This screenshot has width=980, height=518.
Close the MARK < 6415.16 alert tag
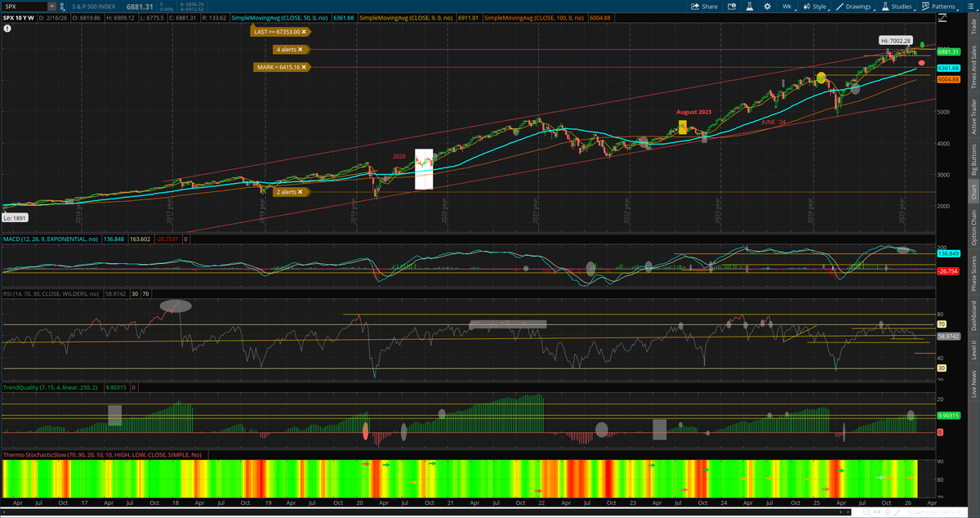tap(304, 67)
